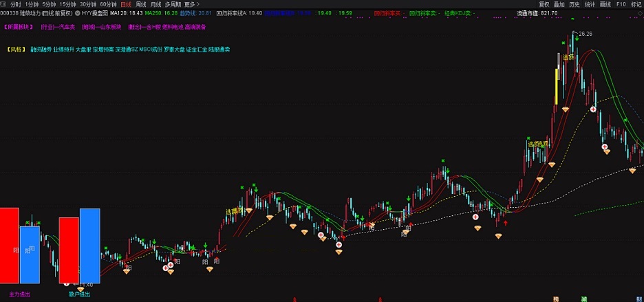The width and height of the screenshot is (644, 302).
Task: Select the 15分钟 period tab
Action: point(67,5)
